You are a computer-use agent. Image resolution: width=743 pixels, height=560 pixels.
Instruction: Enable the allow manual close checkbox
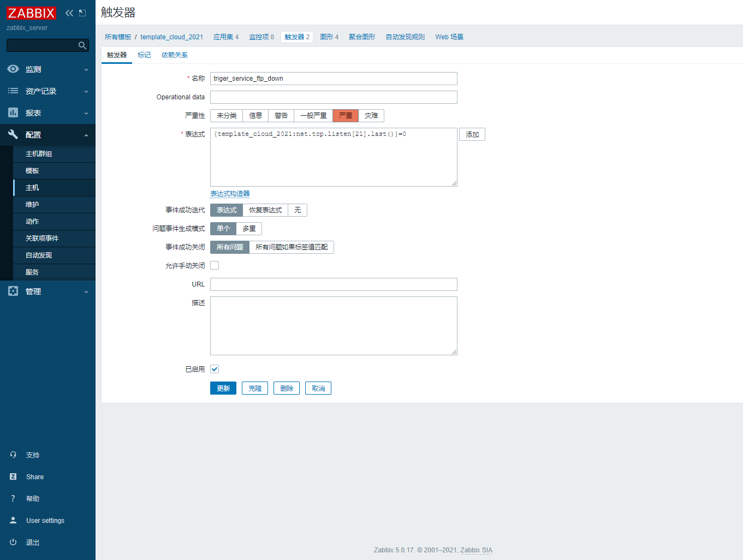[x=215, y=265]
